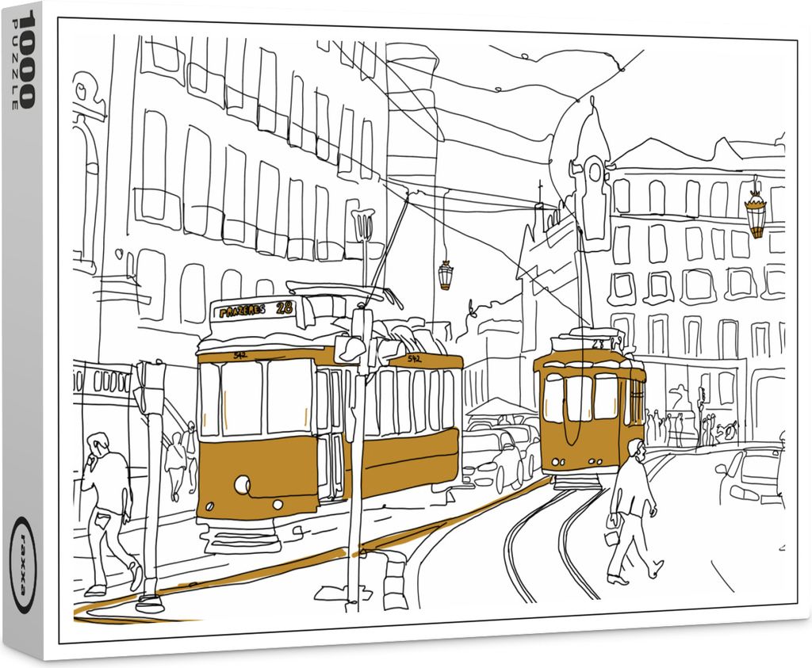Click the traffic signal pole at left sidewalk
Image resolution: width=812 pixels, height=668 pixels.
(151, 491)
